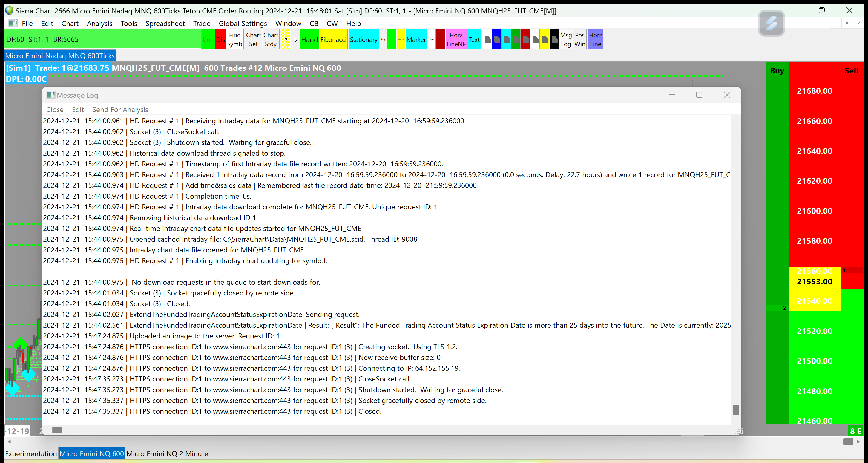Pick the rectangle drawing tool icon

click(x=392, y=39)
